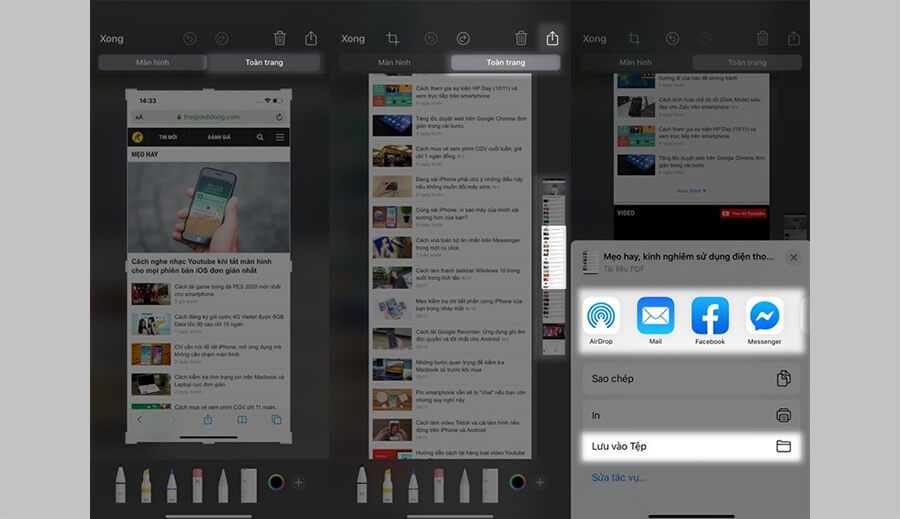Tap the redo arrow in the left phone screen
This screenshot has height=519, width=900.
(x=222, y=38)
